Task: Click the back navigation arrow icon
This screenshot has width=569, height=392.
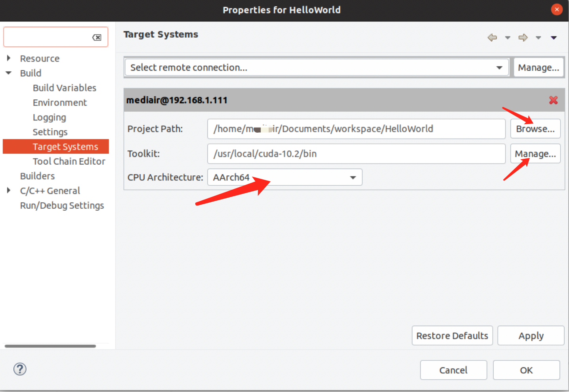Action: (492, 38)
